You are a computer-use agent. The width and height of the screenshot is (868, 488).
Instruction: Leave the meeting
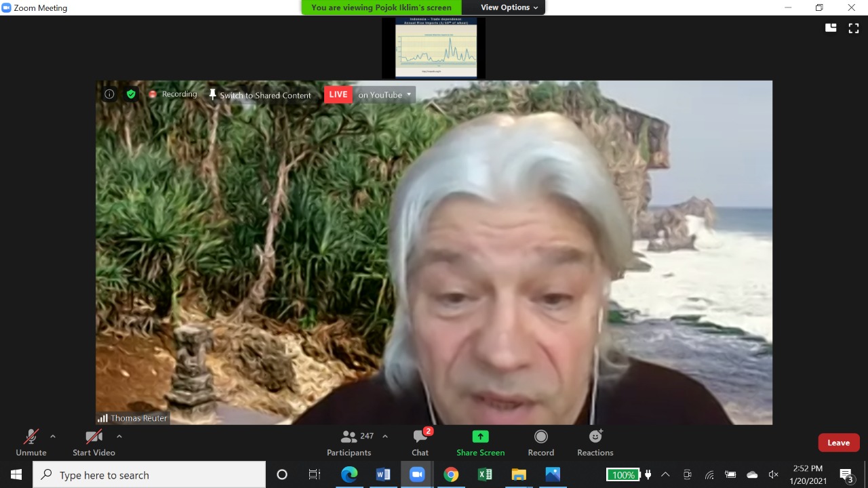(x=838, y=443)
